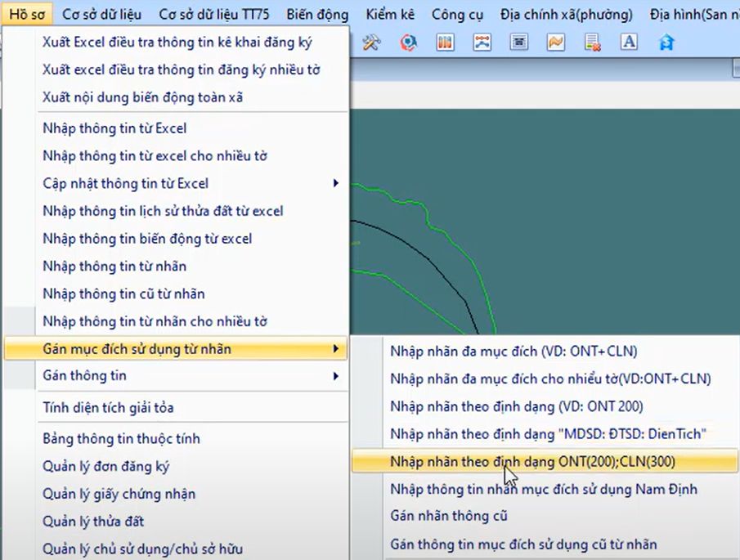The width and height of the screenshot is (740, 560).
Task: Click the blue home toolbar icon
Action: 666,43
